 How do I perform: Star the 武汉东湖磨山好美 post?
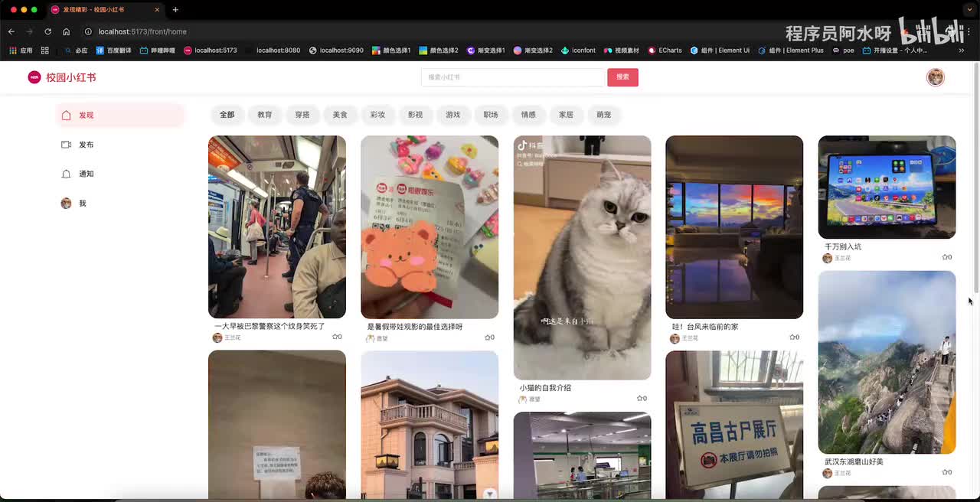pyautogui.click(x=946, y=472)
